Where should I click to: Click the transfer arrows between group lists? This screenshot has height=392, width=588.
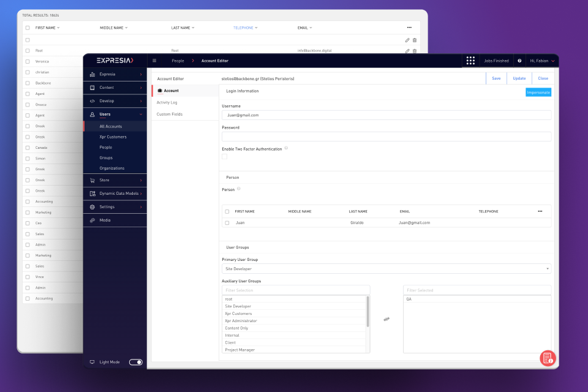[x=386, y=319]
